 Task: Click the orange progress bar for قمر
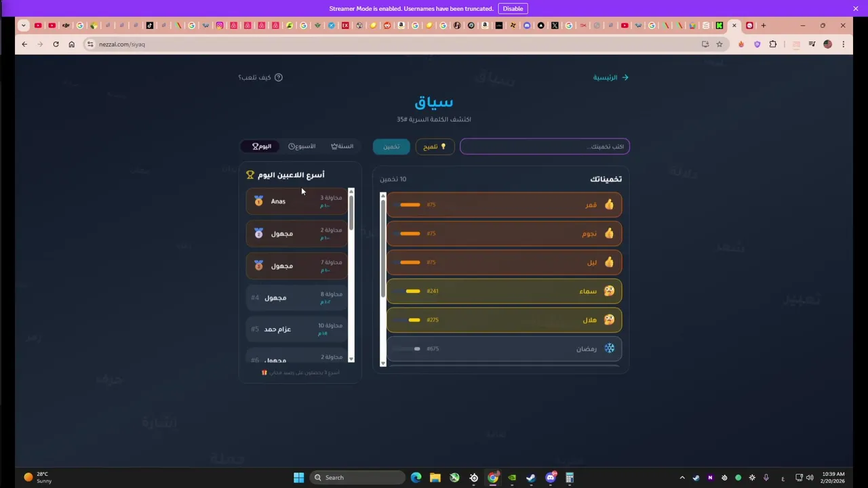[x=410, y=205]
